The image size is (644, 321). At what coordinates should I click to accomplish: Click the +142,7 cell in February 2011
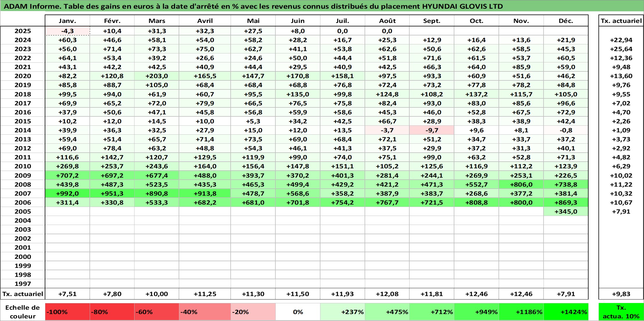pos(112,157)
